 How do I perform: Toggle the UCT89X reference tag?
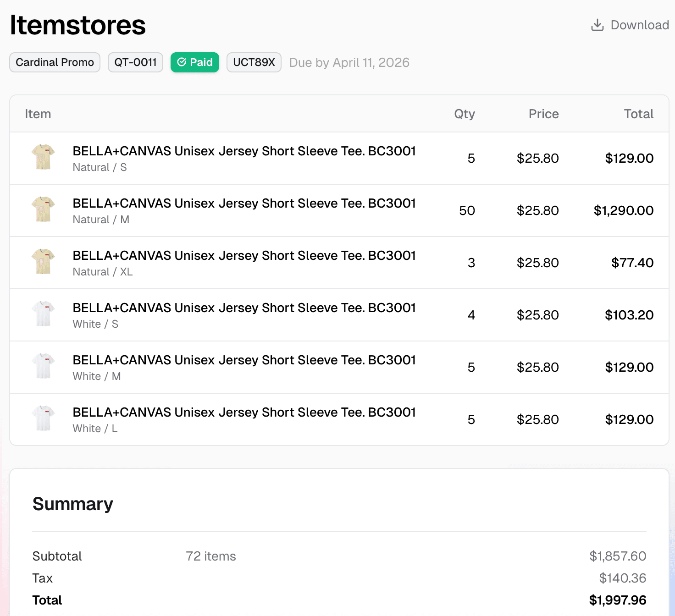pyautogui.click(x=254, y=62)
